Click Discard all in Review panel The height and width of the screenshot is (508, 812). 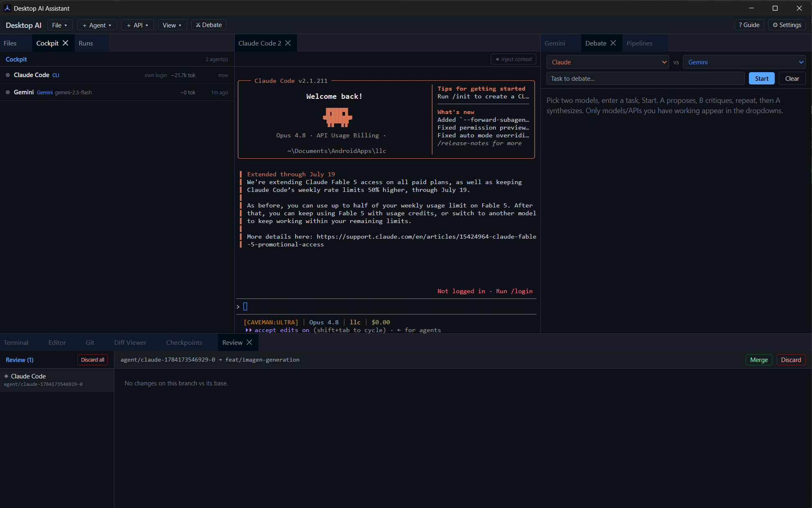click(x=93, y=360)
